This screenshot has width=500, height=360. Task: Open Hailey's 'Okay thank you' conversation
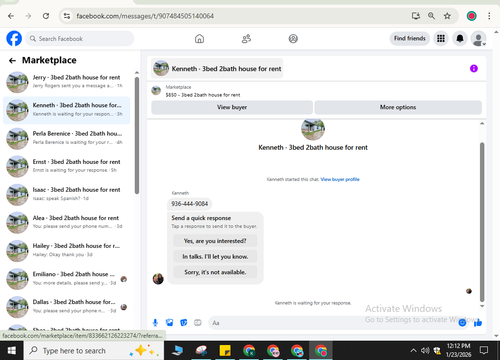point(67,250)
